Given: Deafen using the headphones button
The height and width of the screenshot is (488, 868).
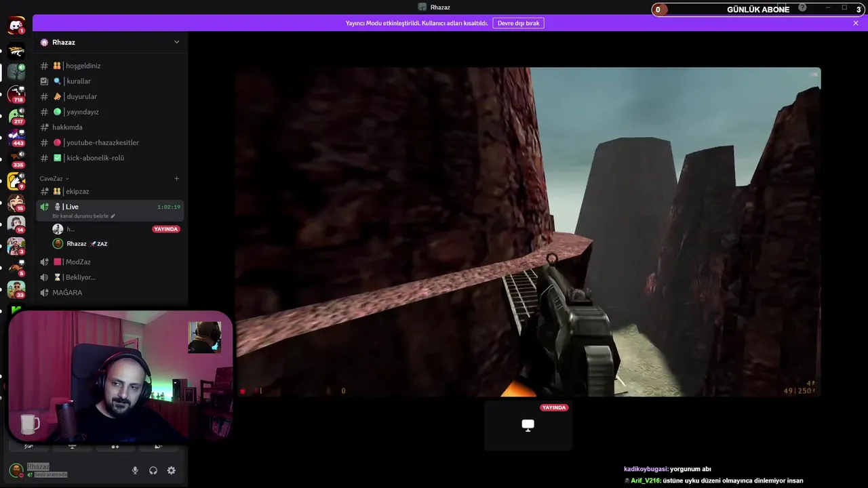Looking at the screenshot, I should [153, 470].
